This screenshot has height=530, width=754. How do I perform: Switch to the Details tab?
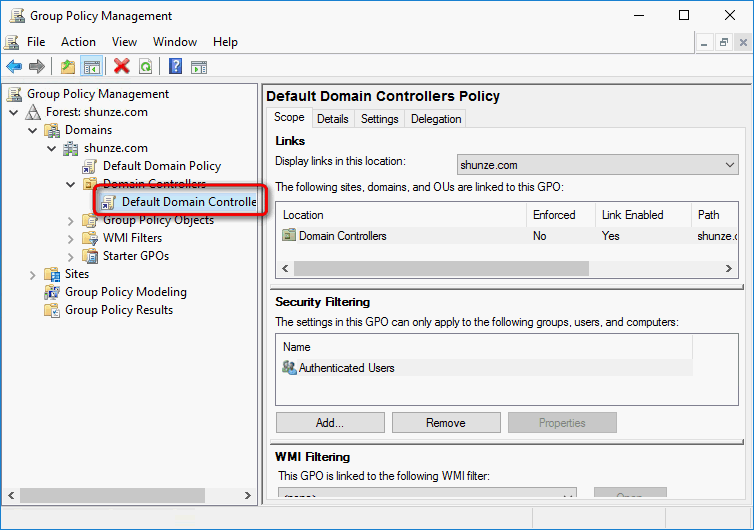coord(333,119)
